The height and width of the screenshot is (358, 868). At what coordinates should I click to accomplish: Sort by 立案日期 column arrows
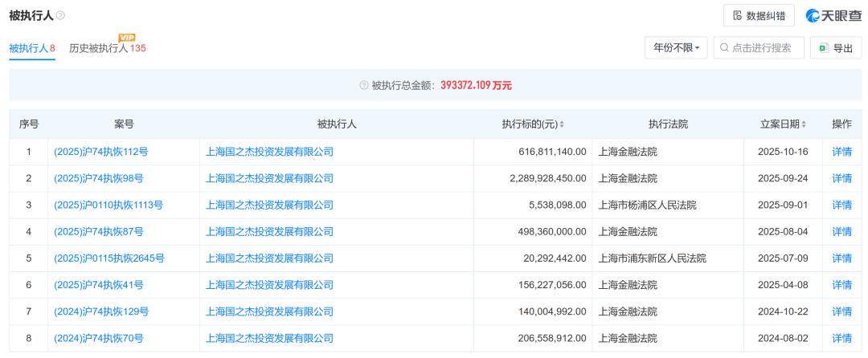point(804,124)
